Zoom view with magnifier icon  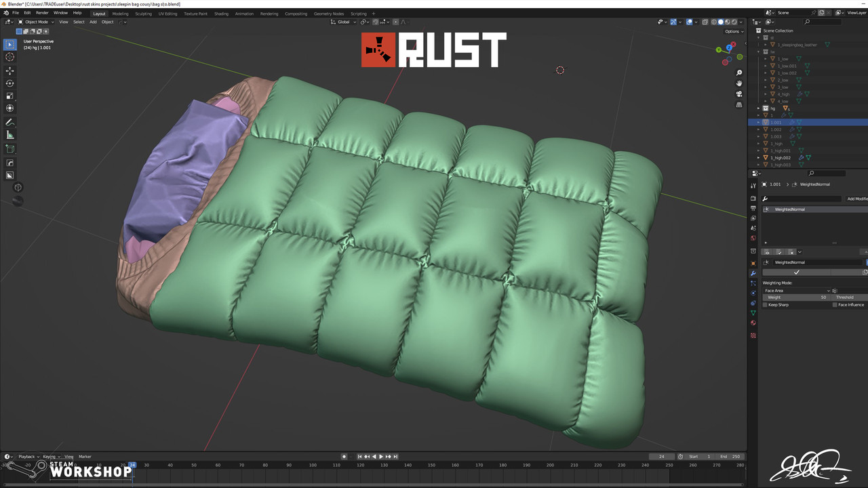tap(739, 73)
